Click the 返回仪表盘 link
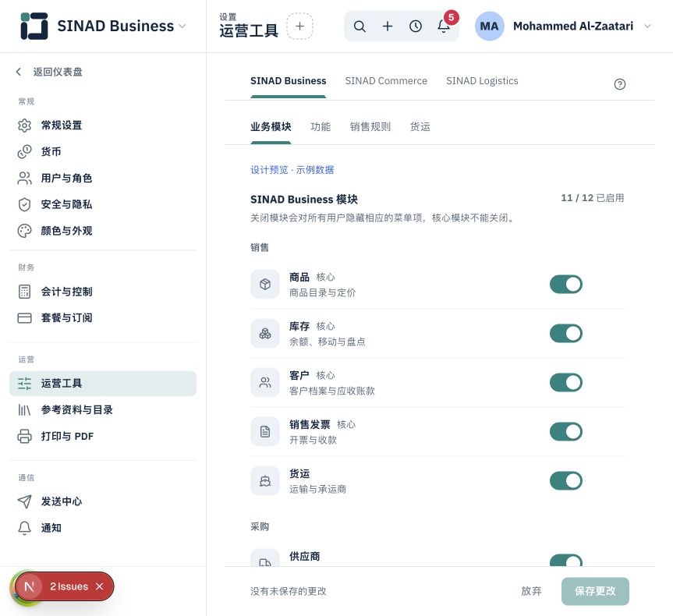Image resolution: width=673 pixels, height=616 pixels. tap(58, 72)
